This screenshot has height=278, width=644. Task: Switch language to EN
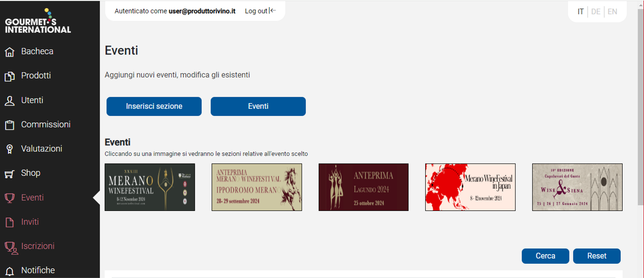coord(612,12)
